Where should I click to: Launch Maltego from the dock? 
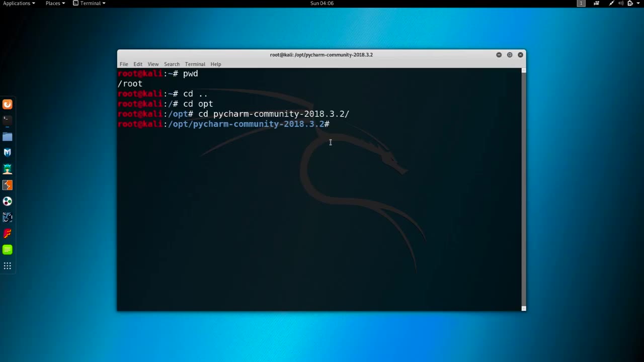point(8,217)
